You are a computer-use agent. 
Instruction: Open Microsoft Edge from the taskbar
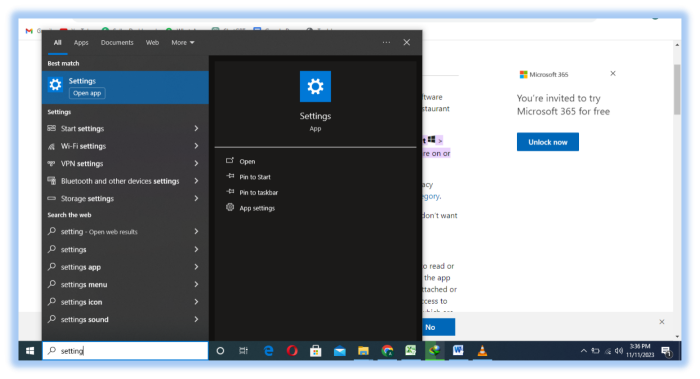pyautogui.click(x=268, y=351)
